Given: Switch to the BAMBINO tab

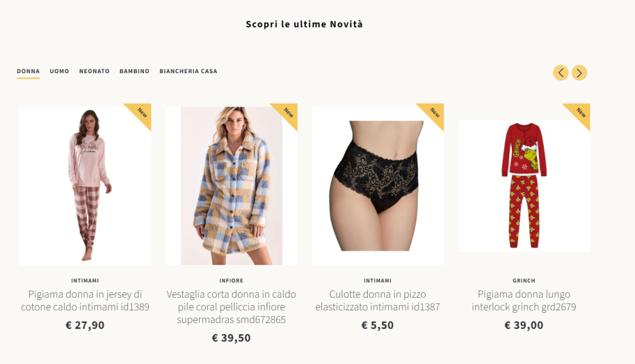Looking at the screenshot, I should (135, 71).
